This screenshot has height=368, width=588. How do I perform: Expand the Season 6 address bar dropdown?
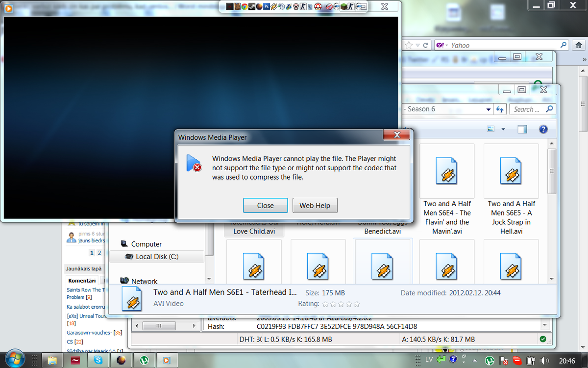[x=488, y=109]
